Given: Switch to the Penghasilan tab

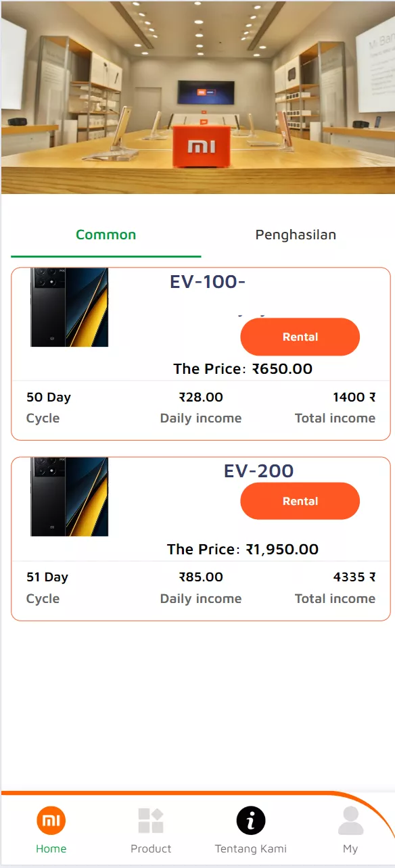Looking at the screenshot, I should click(x=296, y=235).
